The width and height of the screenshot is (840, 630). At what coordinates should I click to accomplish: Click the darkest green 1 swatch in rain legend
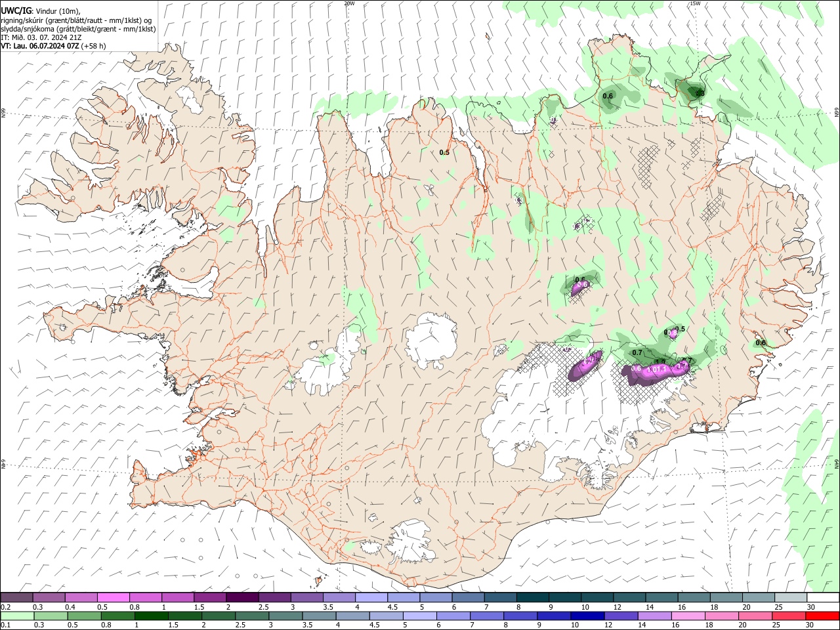click(151, 616)
